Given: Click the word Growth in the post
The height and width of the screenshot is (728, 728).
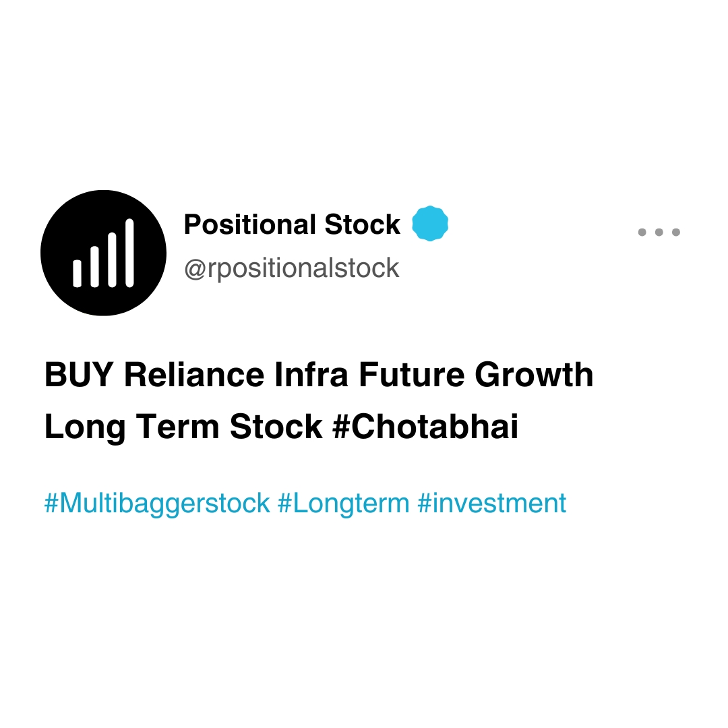Looking at the screenshot, I should click(x=534, y=375).
